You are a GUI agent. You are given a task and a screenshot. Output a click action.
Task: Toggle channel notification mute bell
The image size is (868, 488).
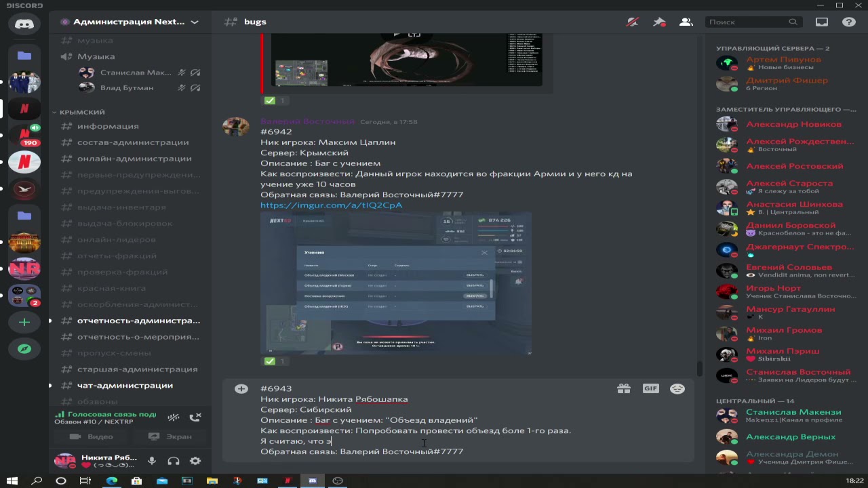(x=633, y=22)
